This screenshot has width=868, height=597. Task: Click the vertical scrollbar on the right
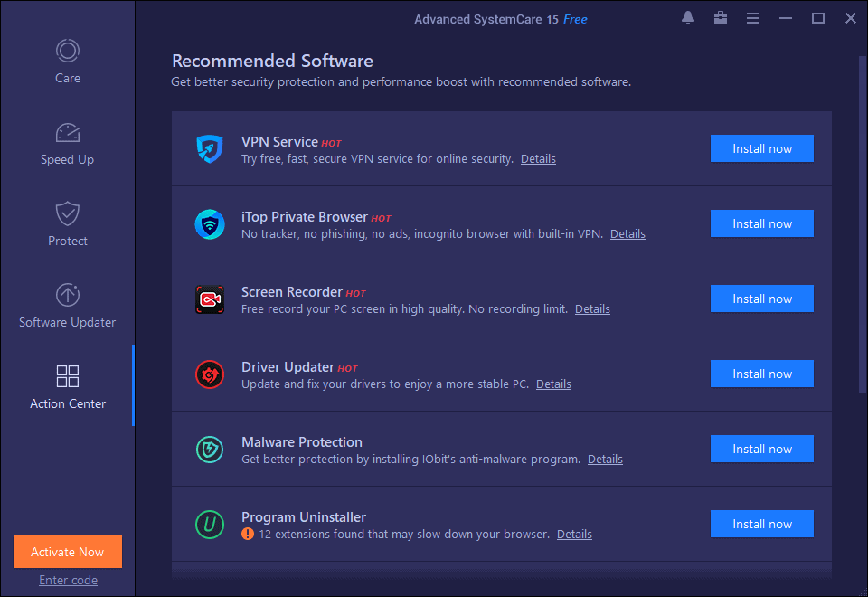(x=862, y=224)
